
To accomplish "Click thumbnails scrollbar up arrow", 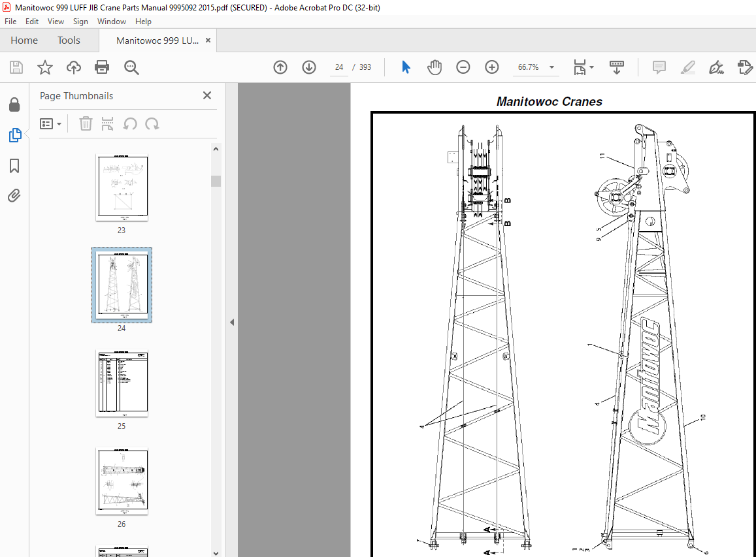I will 216,149.
